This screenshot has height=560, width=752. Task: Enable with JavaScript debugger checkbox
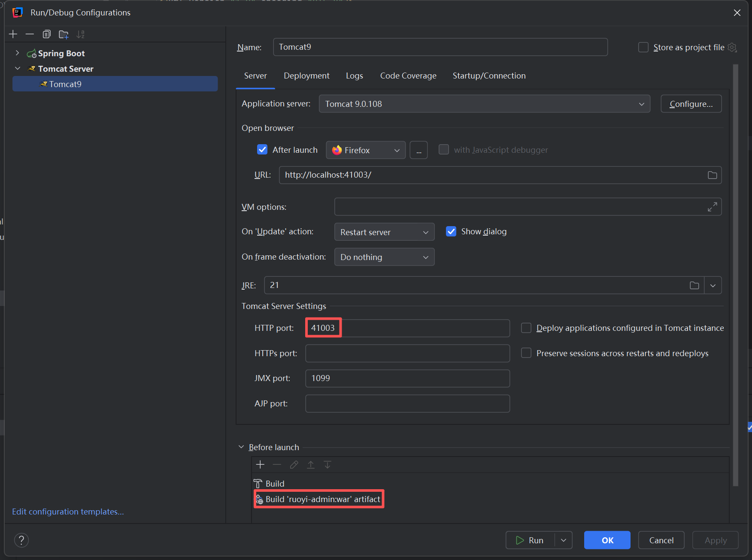444,149
